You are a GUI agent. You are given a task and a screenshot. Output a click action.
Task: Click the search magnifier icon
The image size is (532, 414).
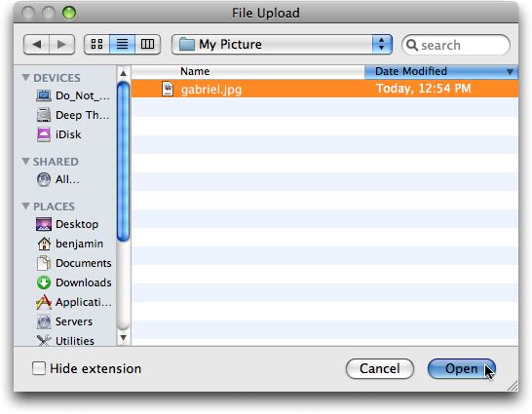coord(412,45)
